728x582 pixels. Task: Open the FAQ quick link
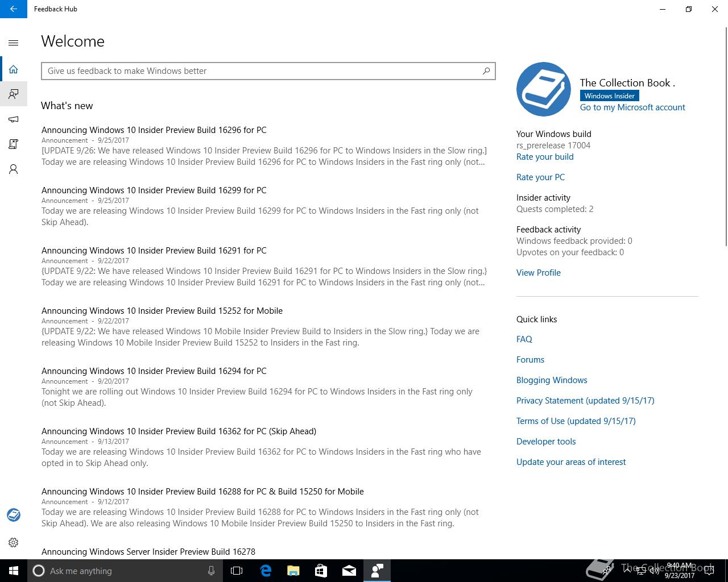coord(524,339)
